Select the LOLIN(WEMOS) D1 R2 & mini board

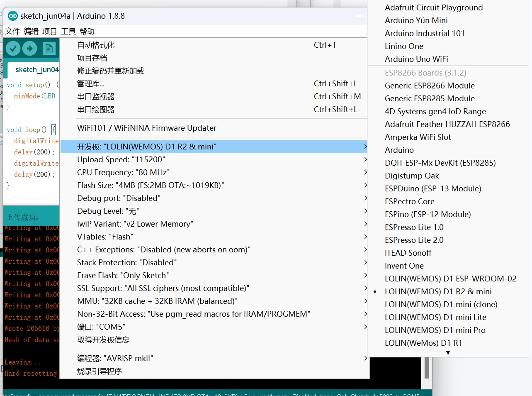(448, 291)
